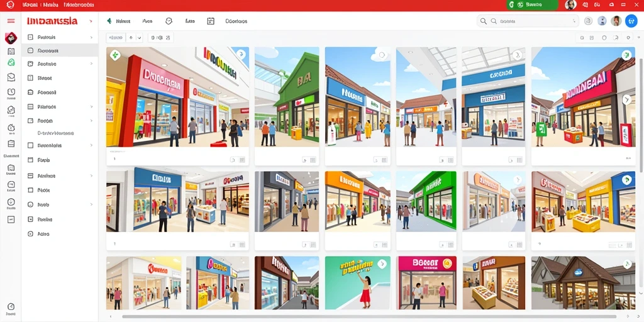Click the left arrow of the horizontal scrollbar
Viewport: 644px width, 322px height.
coord(110,317)
